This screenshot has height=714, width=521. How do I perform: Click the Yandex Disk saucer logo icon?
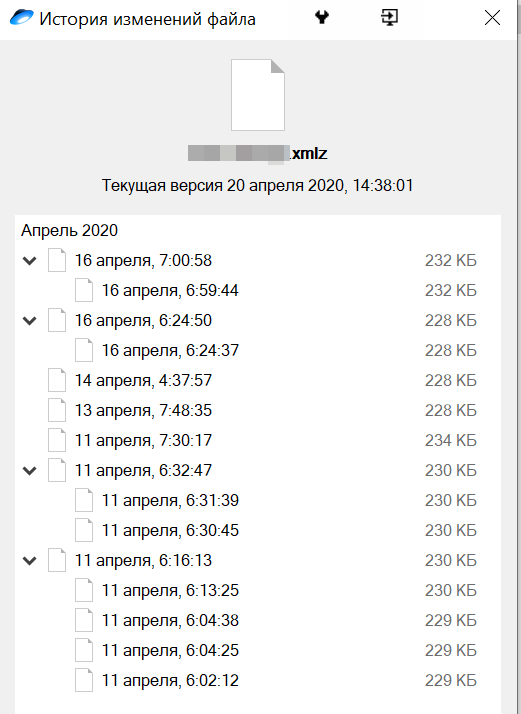[x=21, y=18]
